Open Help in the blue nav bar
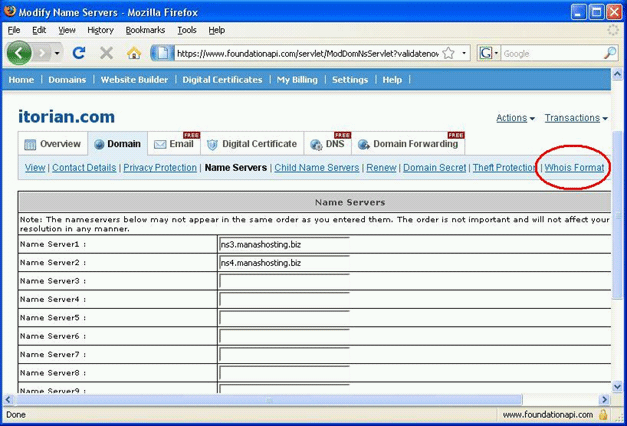This screenshot has height=426, width=627. 392,80
